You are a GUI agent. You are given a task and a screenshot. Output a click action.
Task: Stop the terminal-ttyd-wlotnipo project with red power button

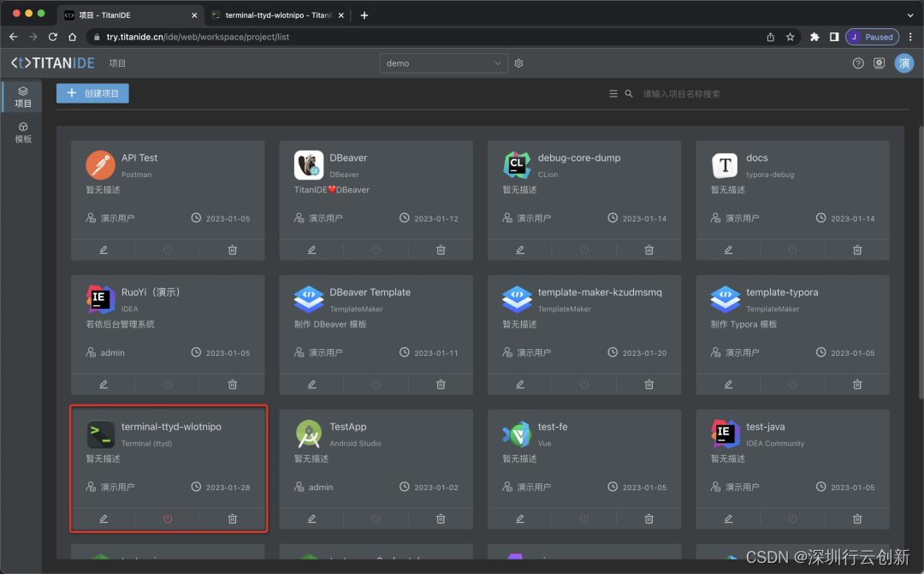point(168,518)
